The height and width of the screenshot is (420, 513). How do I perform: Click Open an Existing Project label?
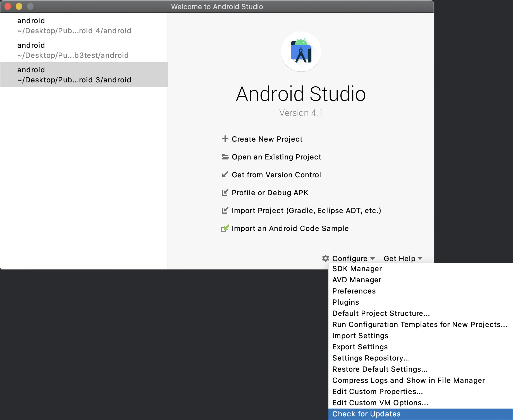276,157
